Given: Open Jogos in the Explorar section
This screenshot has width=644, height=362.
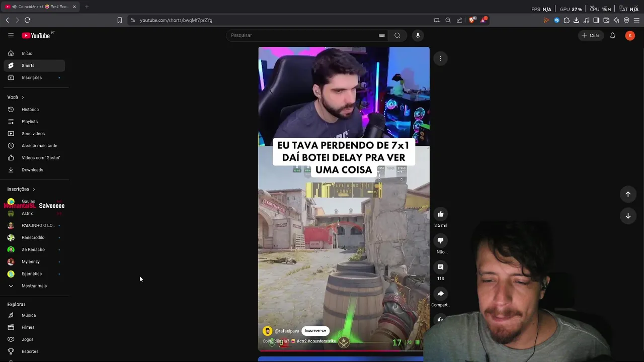Looking at the screenshot, I should click(x=34, y=339).
